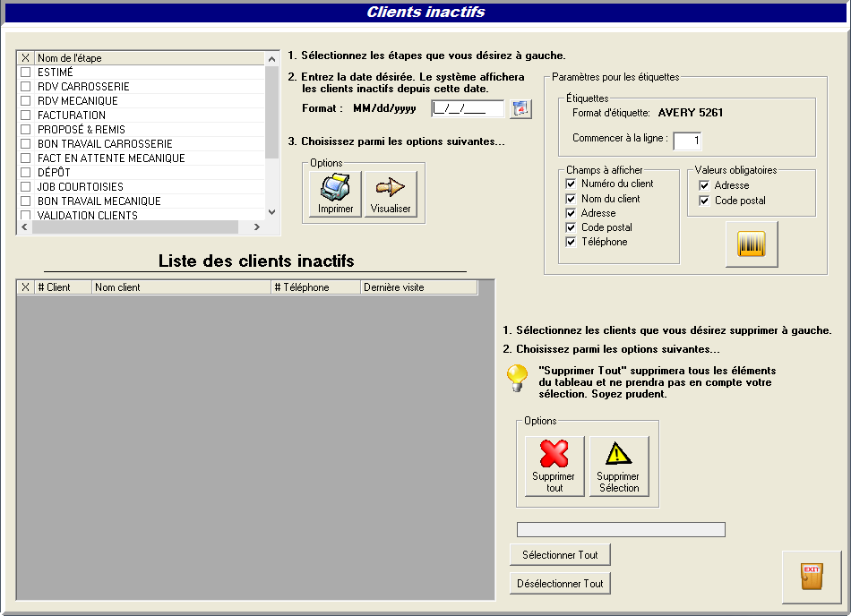
Task: Check the RDV CARROSSERIE checkbox
Action: (x=25, y=86)
